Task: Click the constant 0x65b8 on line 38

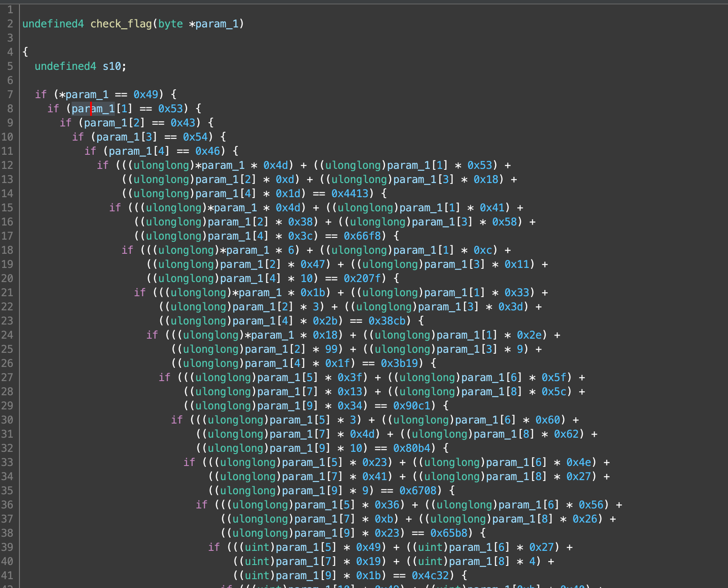Action: point(449,533)
